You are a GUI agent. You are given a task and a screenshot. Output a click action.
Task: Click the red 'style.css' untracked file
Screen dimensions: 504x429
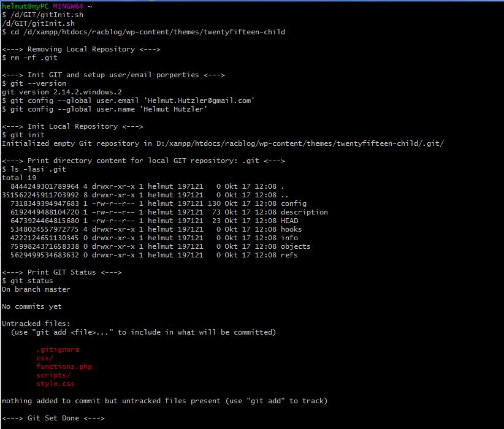[x=56, y=384]
